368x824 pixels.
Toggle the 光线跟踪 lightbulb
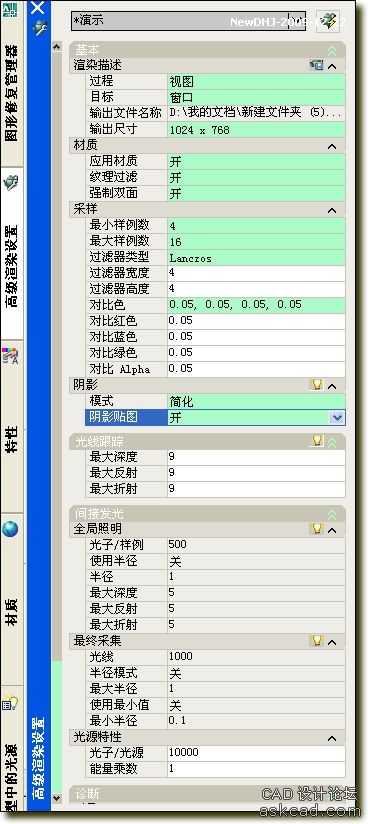coord(317,440)
